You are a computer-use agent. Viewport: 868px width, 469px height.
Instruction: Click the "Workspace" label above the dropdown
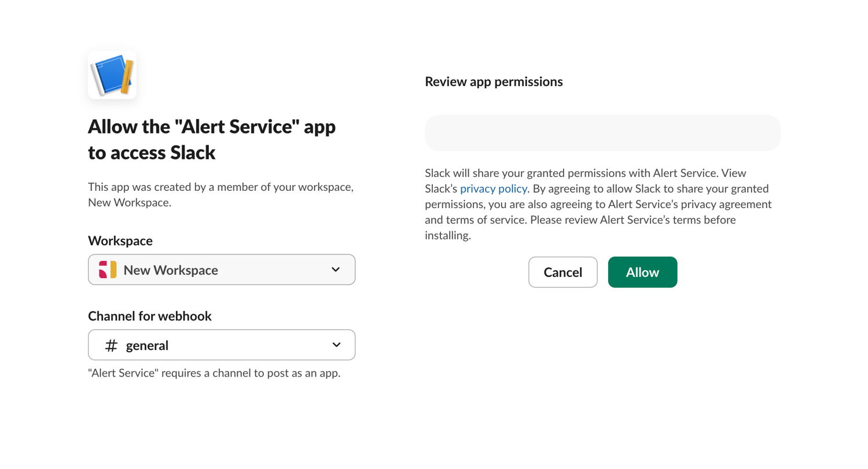click(120, 240)
